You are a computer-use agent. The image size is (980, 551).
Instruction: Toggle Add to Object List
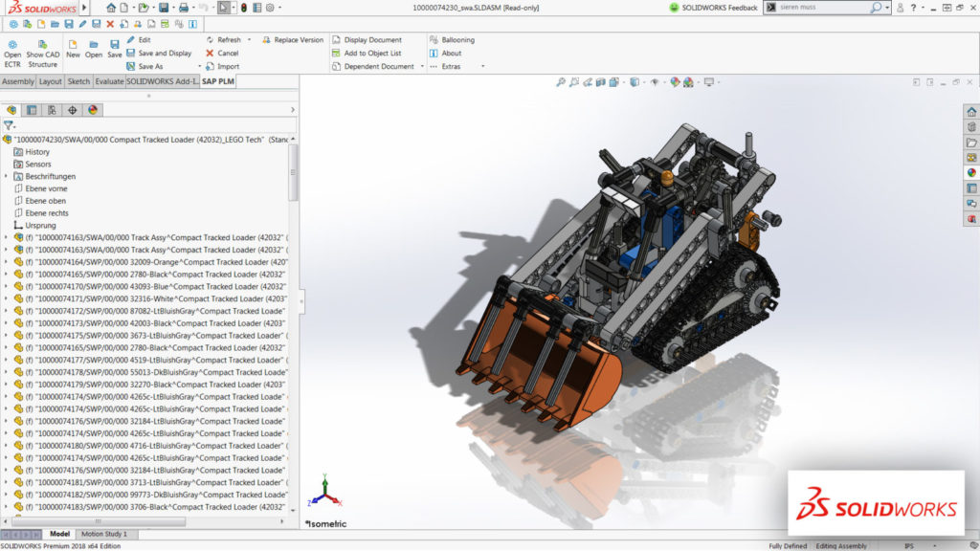pos(368,53)
